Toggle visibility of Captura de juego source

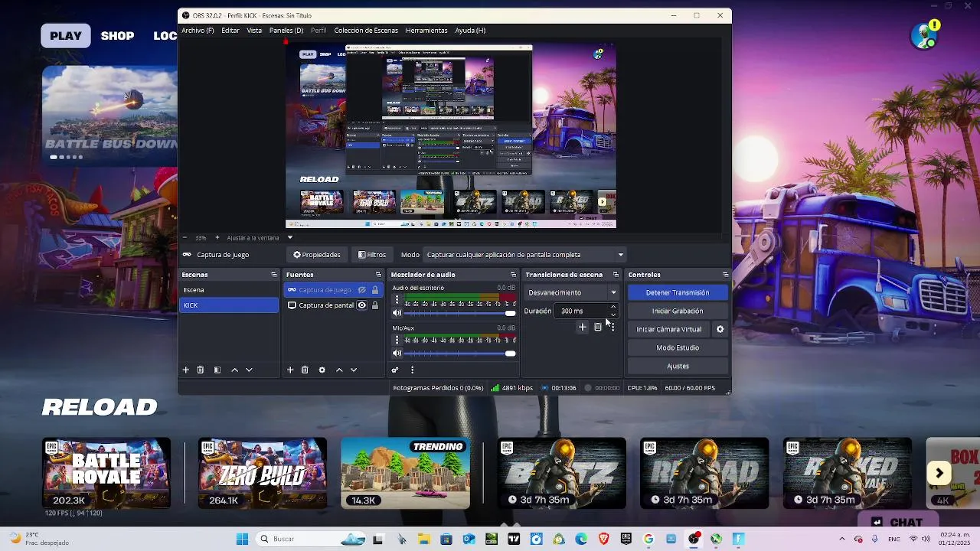coord(362,290)
